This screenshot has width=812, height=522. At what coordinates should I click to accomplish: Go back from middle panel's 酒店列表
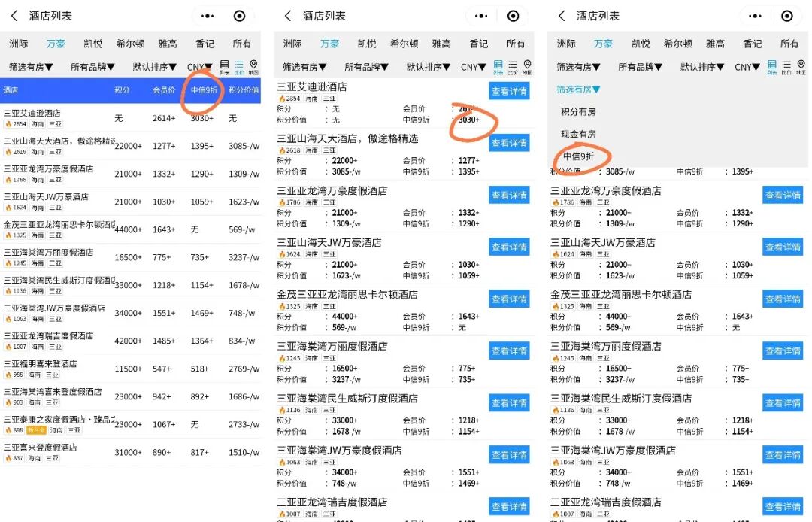[288, 16]
